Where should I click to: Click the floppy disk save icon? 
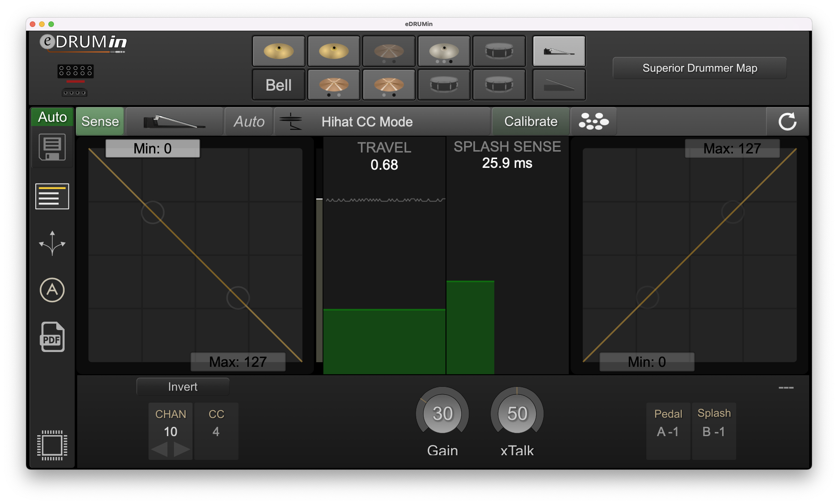coord(52,147)
